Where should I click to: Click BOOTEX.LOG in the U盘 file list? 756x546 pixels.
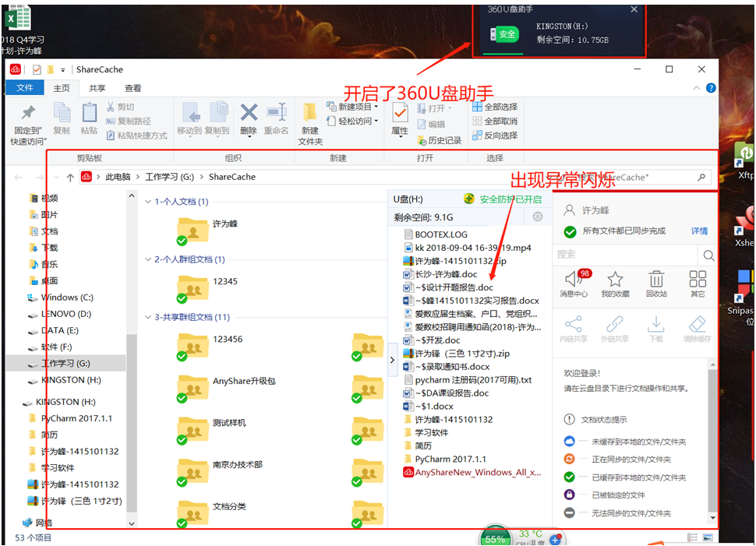click(441, 234)
